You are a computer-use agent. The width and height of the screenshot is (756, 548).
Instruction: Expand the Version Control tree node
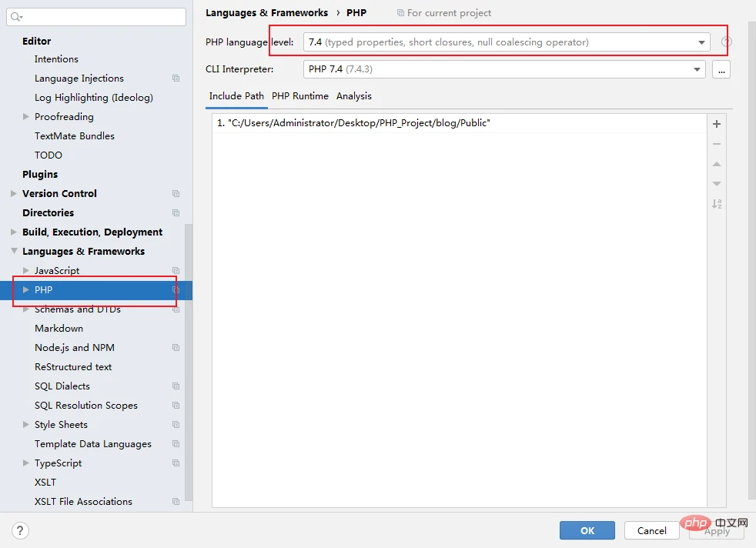coord(14,194)
